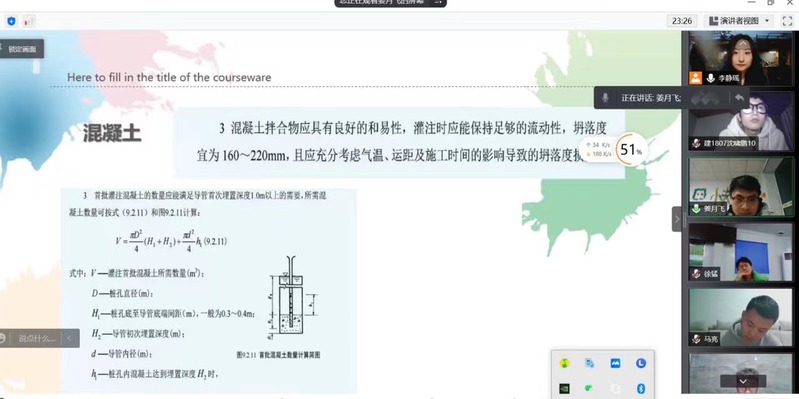This screenshot has height=399, width=799.
Task: Click the blue clock L tray icon
Action: point(641,363)
